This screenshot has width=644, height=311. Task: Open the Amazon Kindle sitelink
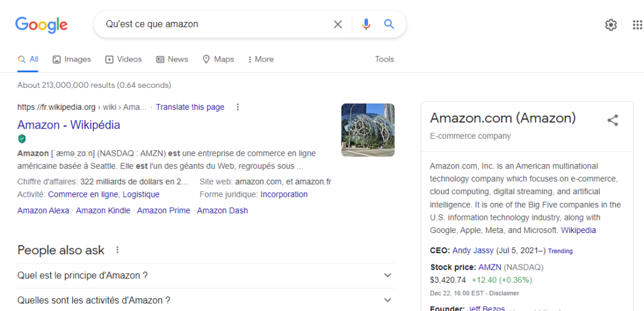(x=103, y=210)
